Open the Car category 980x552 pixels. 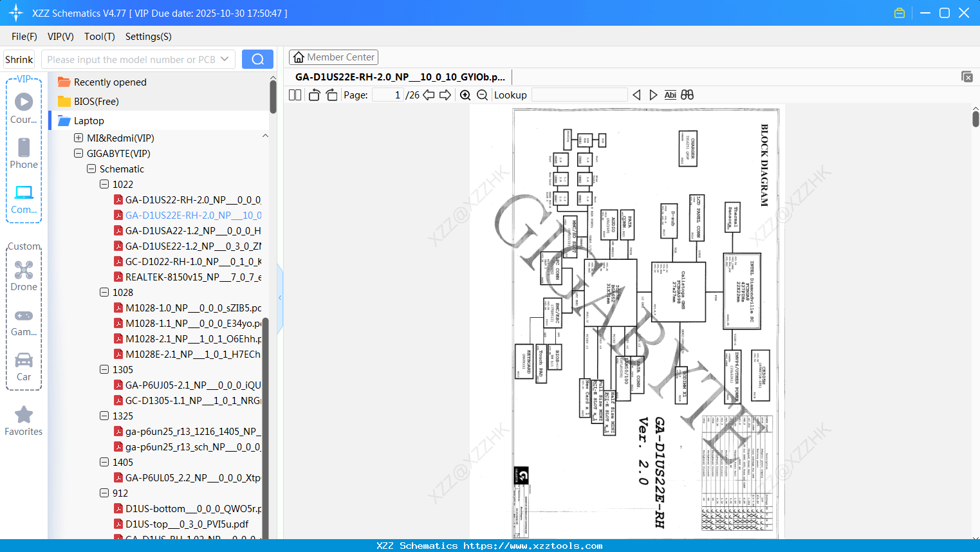coord(24,367)
